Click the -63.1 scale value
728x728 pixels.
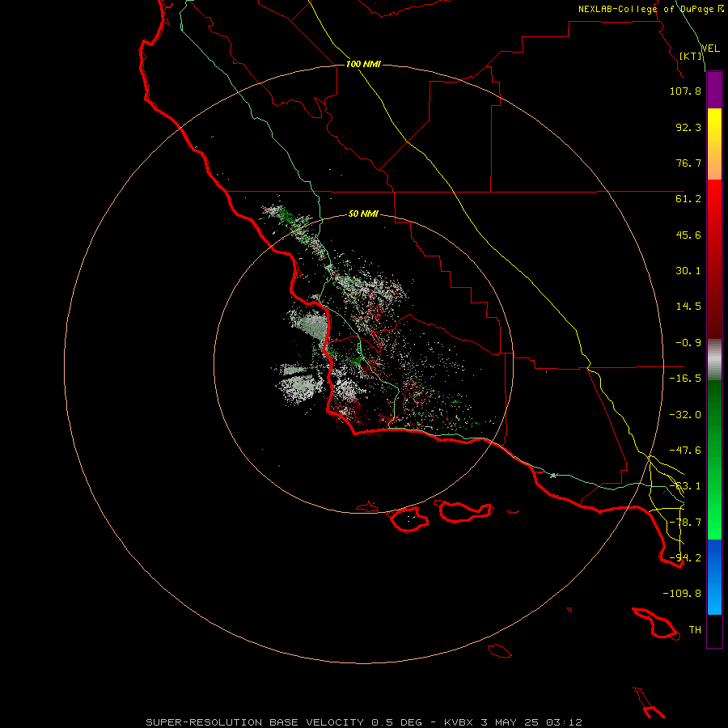pos(685,486)
